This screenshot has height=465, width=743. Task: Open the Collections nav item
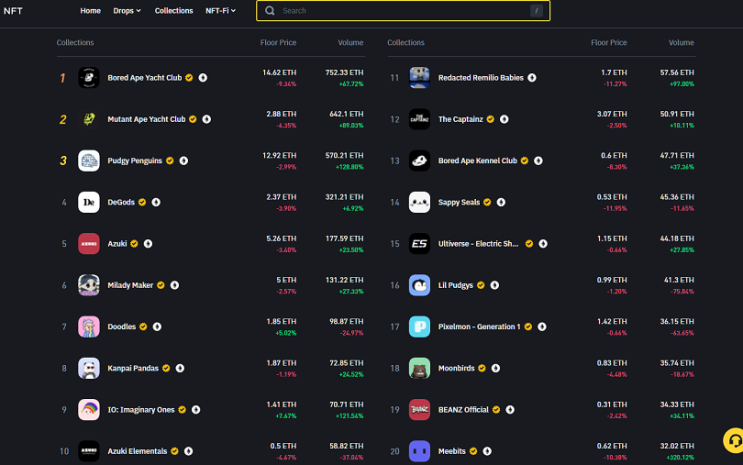pyautogui.click(x=174, y=10)
